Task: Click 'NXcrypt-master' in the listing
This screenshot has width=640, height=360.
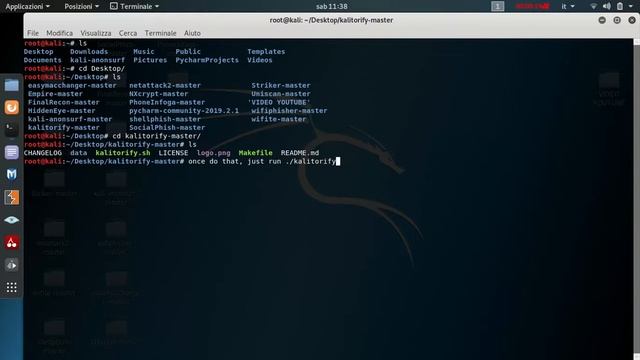Action: pos(158,94)
